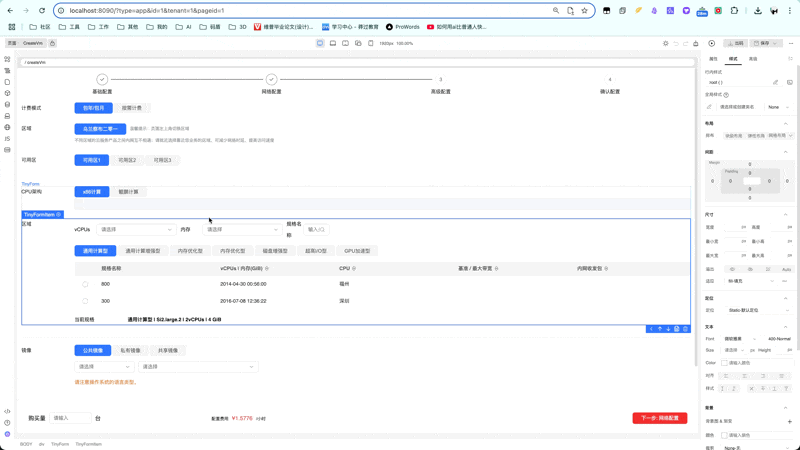The image size is (800, 450).
Task: Open the bottom data-source icon in left sidebar
Action: pyautogui.click(x=7, y=150)
